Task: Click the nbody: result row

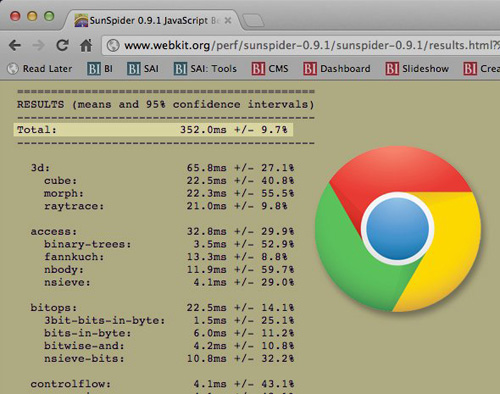Action: coord(169,269)
